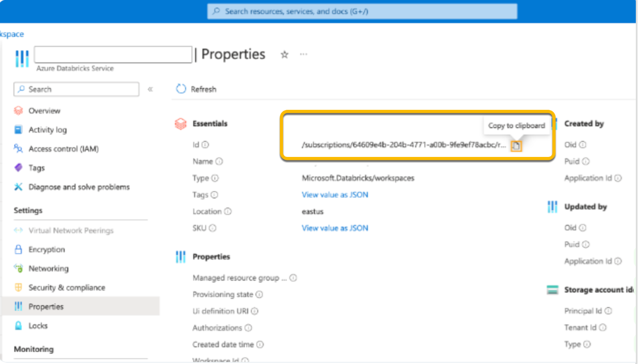The width and height of the screenshot is (641, 364).
Task: Open Networking settings
Action: 48,268
